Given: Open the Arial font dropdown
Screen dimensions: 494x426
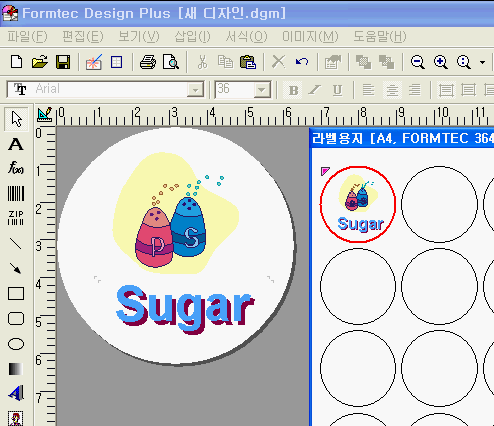Looking at the screenshot, I should 195,90.
